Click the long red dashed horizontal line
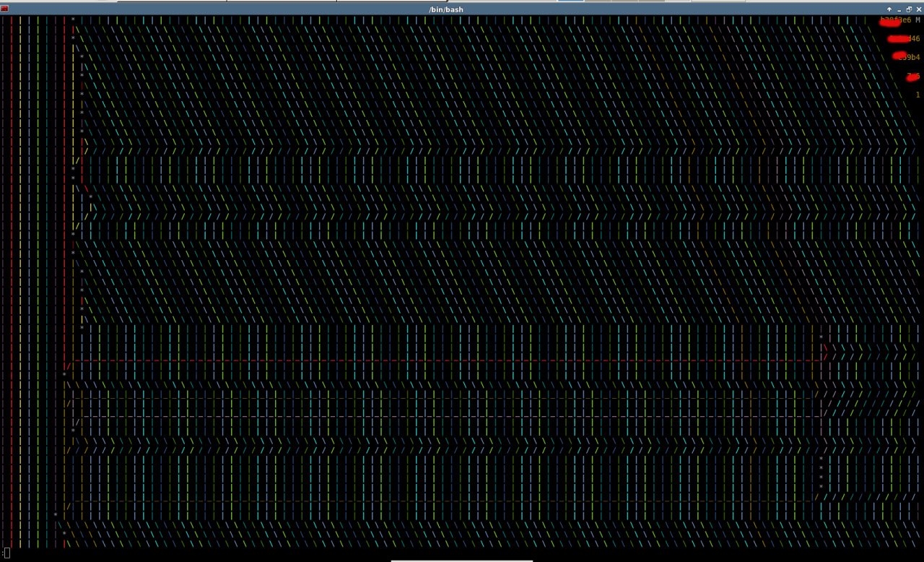 click(x=448, y=360)
